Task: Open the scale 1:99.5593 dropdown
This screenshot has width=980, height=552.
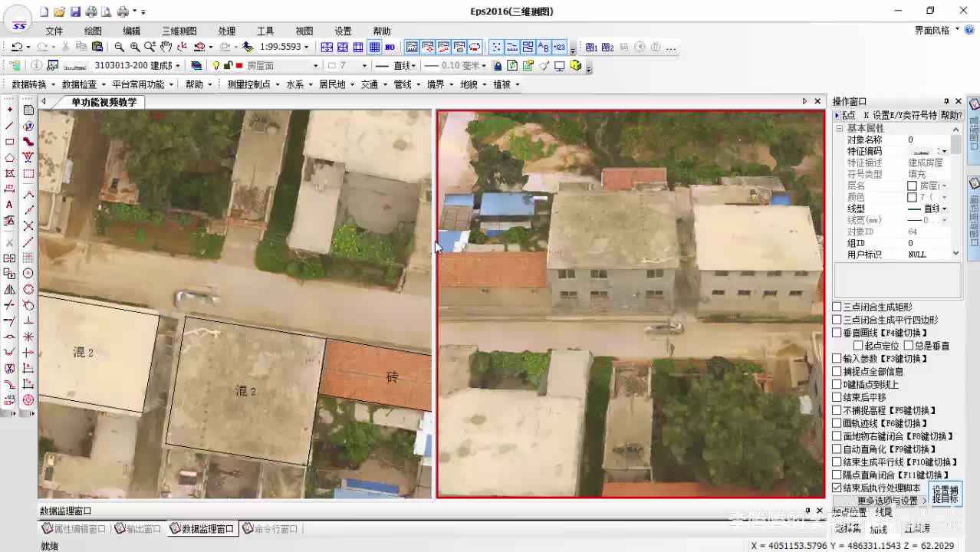Action: (x=307, y=47)
